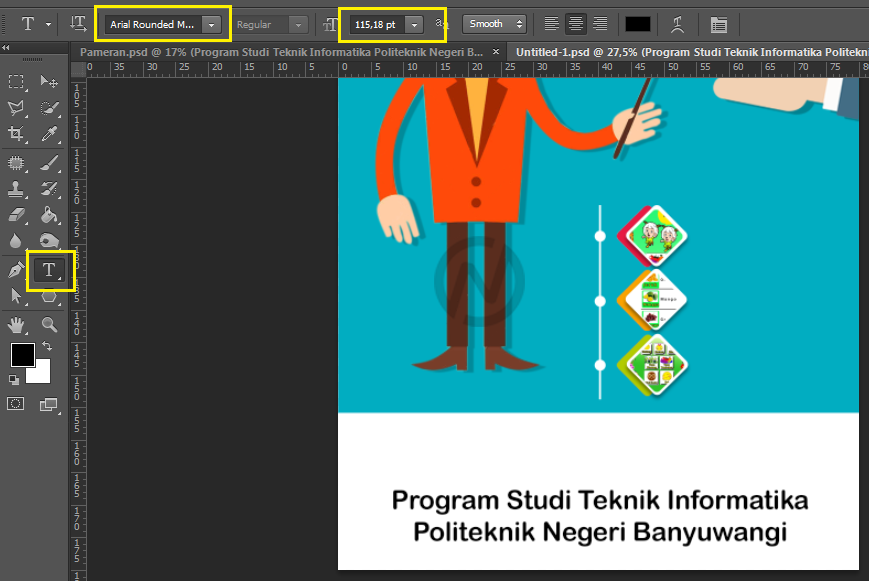This screenshot has height=581, width=869.
Task: Open the text color swatch picker
Action: [x=638, y=23]
